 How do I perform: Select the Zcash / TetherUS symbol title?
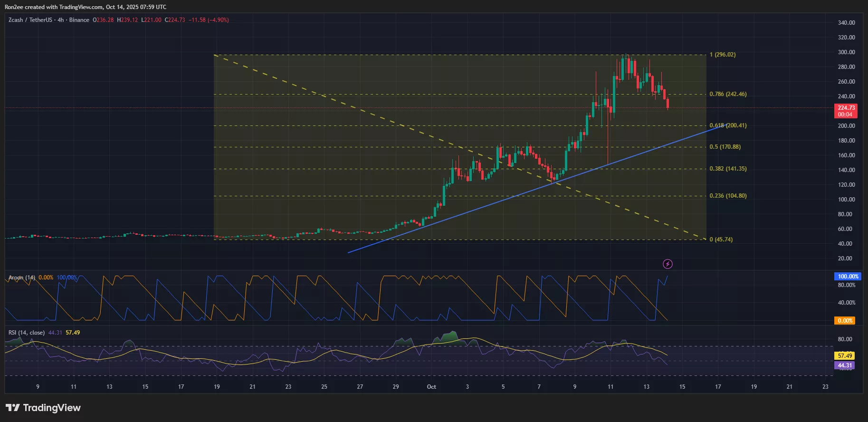[30, 20]
